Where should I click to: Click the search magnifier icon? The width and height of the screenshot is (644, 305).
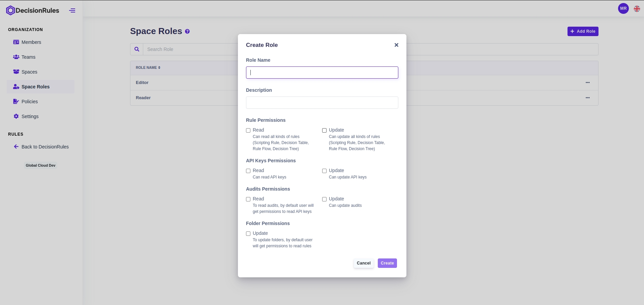click(137, 49)
